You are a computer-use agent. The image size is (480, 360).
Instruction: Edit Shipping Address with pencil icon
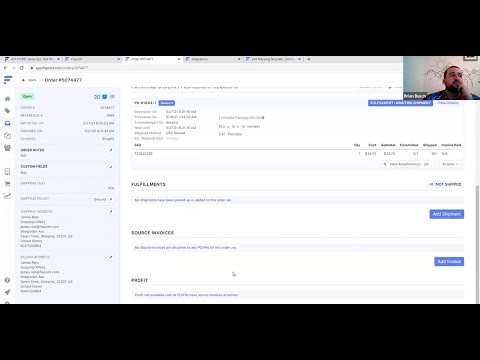click(x=111, y=211)
